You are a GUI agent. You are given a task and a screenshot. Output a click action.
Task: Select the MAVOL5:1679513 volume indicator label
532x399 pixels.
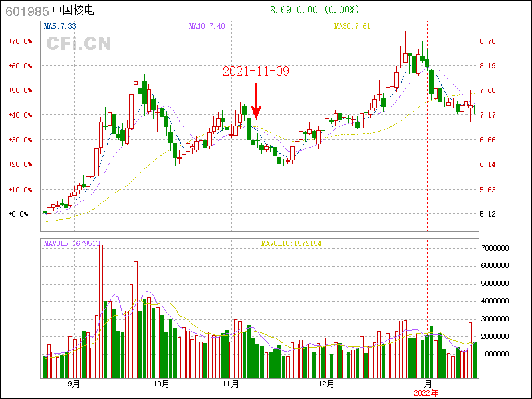point(71,244)
